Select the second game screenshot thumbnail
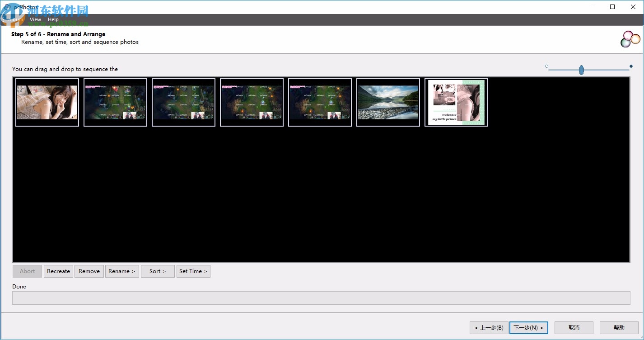This screenshot has height=340, width=644. click(184, 103)
